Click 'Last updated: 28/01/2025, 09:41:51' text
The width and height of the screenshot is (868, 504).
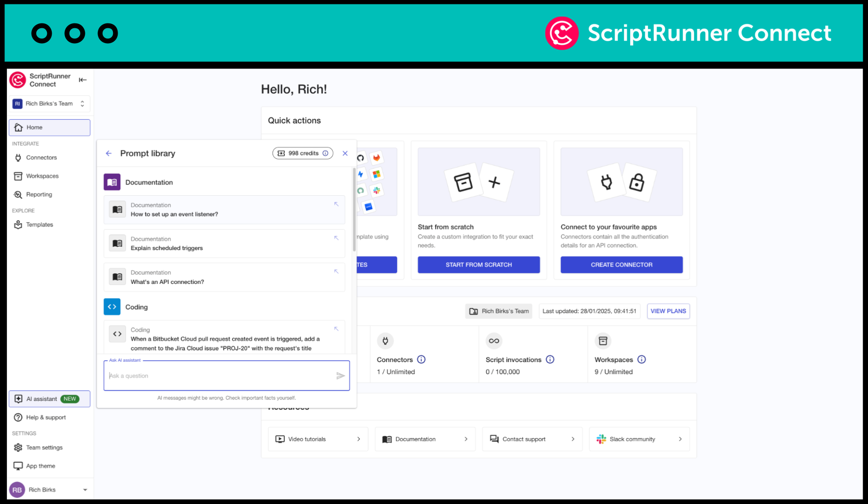coord(589,311)
